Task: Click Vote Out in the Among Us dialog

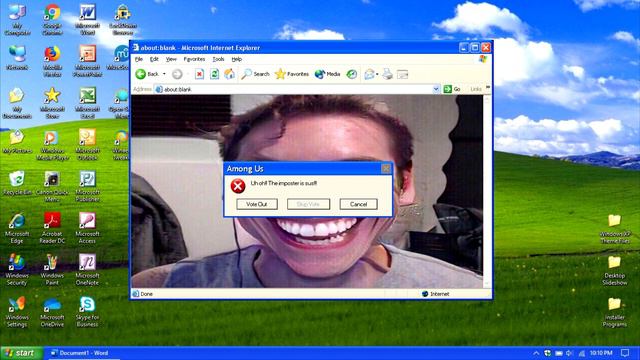Action: (x=257, y=204)
